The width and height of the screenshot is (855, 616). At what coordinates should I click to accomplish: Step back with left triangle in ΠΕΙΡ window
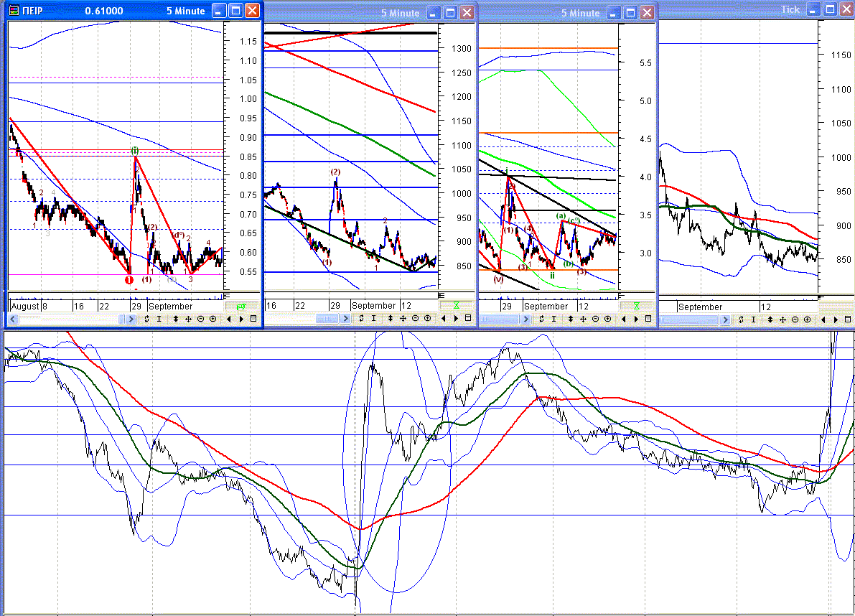pos(228,319)
